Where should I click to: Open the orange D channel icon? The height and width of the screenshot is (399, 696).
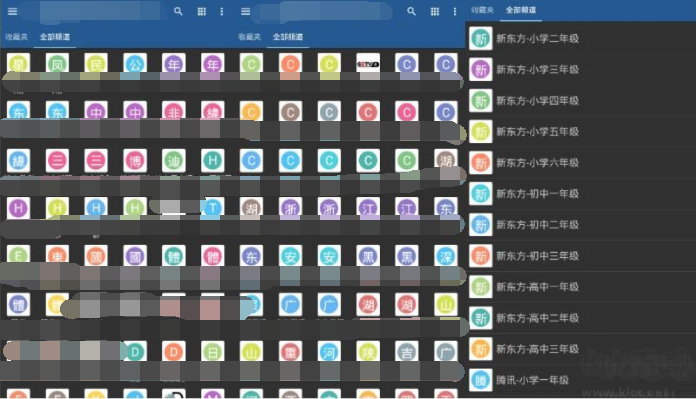pyautogui.click(x=174, y=352)
